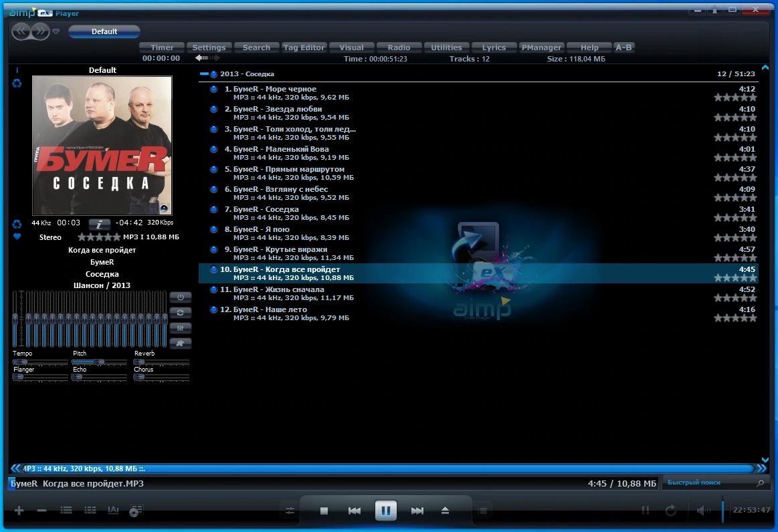Adjust the Tempo slider

39,362
